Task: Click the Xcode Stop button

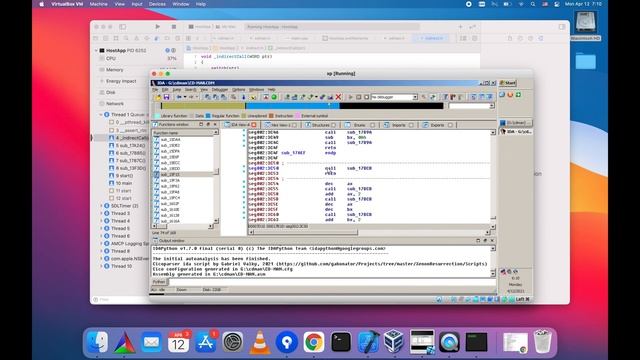Action: click(173, 27)
